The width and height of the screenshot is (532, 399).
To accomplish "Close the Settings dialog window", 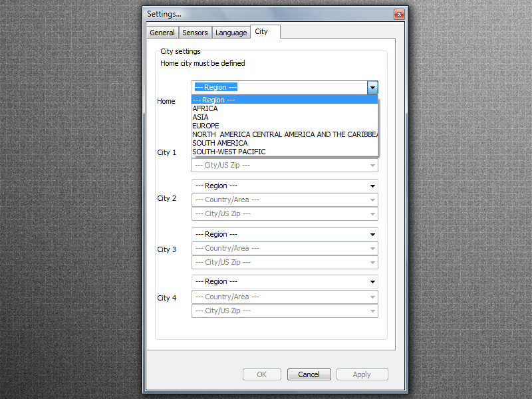I will coord(399,14).
